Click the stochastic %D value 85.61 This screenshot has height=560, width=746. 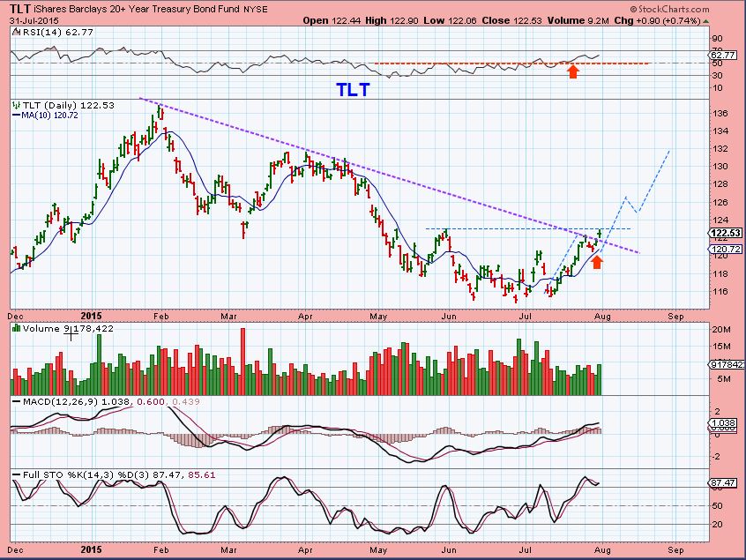[x=202, y=474]
